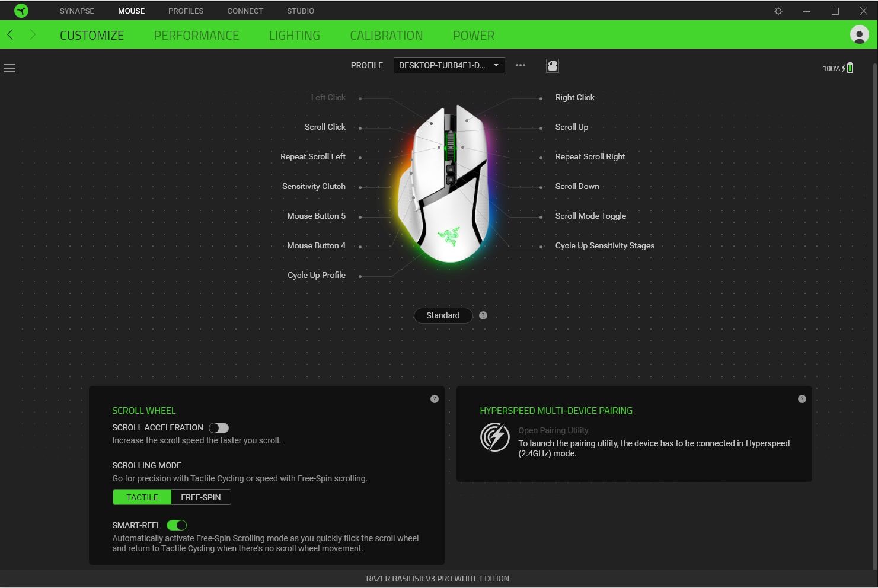The width and height of the screenshot is (878, 588).
Task: Click the Hyperspeed lightning bolt icon
Action: coord(494,437)
